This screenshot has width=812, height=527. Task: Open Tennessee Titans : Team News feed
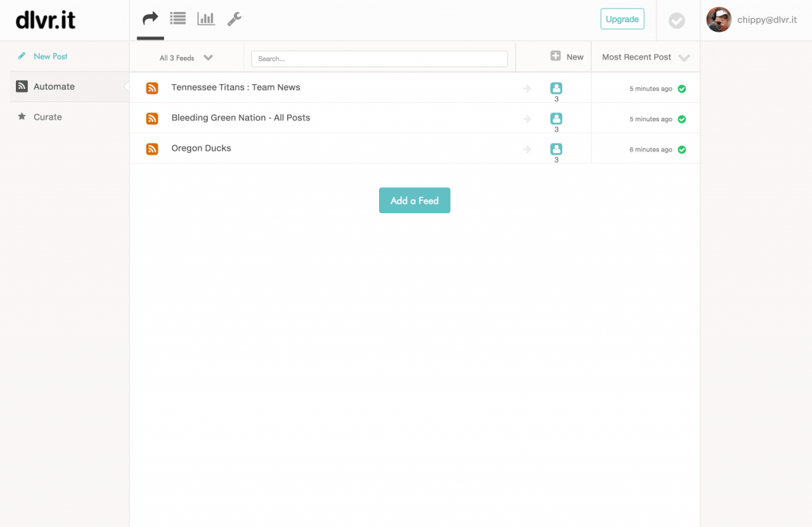(236, 87)
